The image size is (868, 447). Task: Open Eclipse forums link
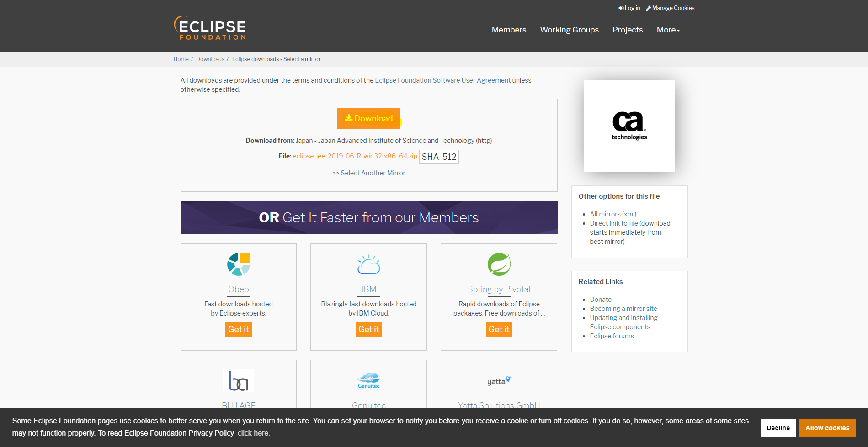612,336
